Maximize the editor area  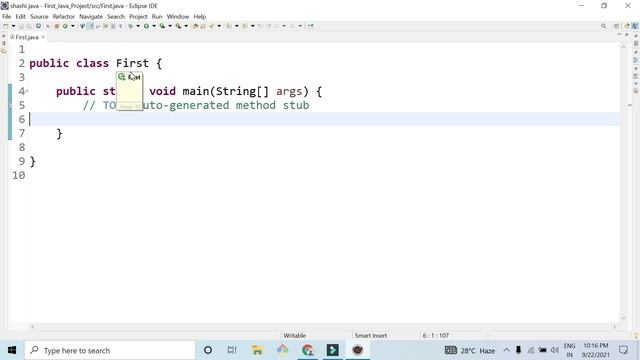pyautogui.click(x=627, y=35)
